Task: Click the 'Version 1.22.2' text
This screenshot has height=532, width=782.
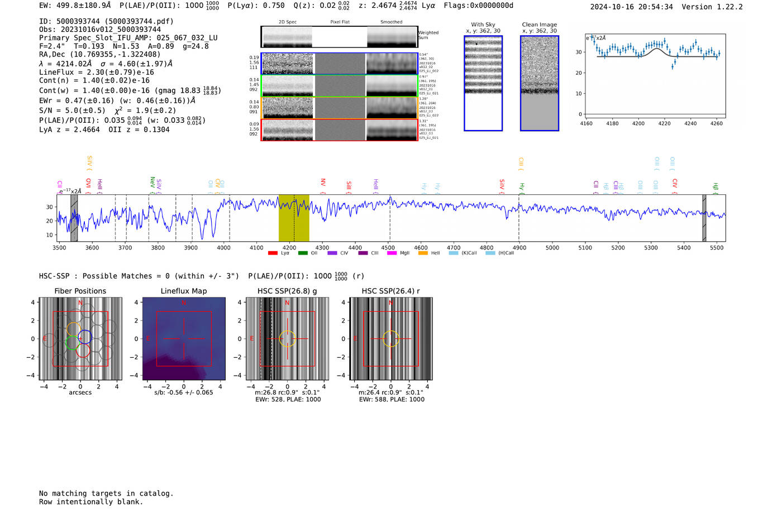Action: (712, 7)
